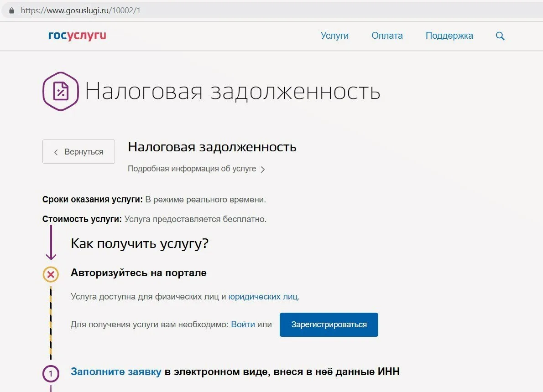This screenshot has height=392, width=543.
Task: Open the юридических лиц link
Action: point(263,297)
